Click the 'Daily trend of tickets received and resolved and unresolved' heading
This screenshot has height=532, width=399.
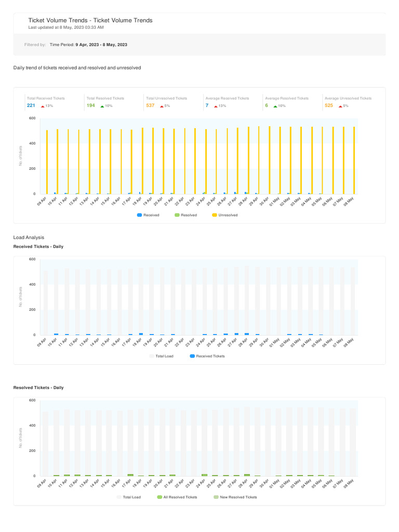(x=77, y=68)
